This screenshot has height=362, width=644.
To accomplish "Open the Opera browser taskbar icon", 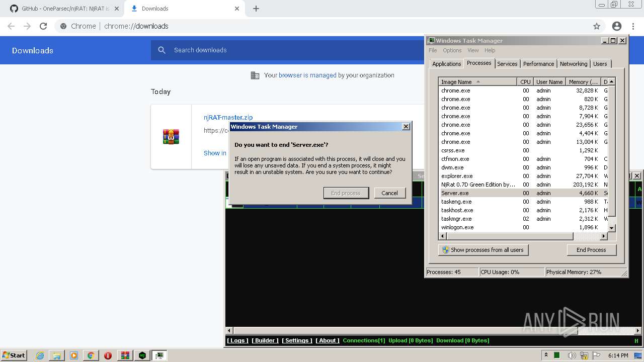I will tap(108, 355).
